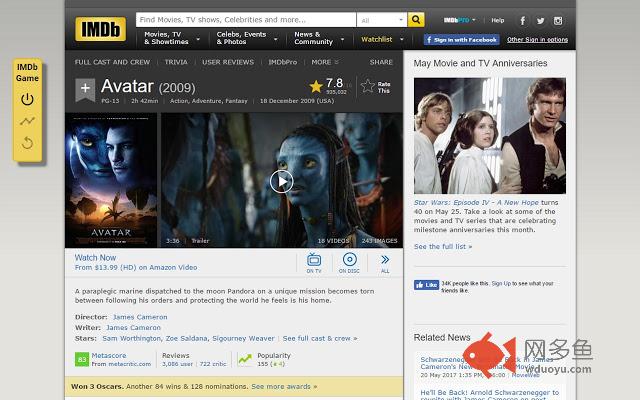Toggle the IMDb Game power icon

pos(27,99)
